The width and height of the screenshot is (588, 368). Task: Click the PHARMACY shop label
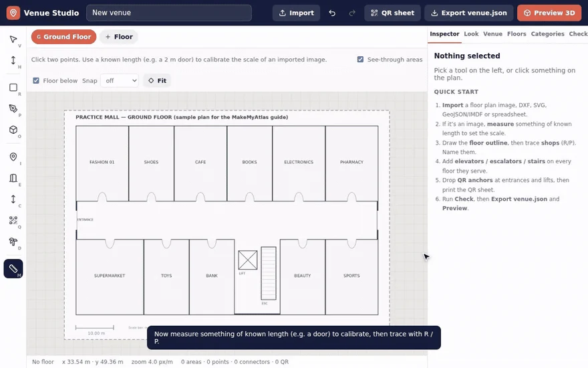pyautogui.click(x=351, y=162)
